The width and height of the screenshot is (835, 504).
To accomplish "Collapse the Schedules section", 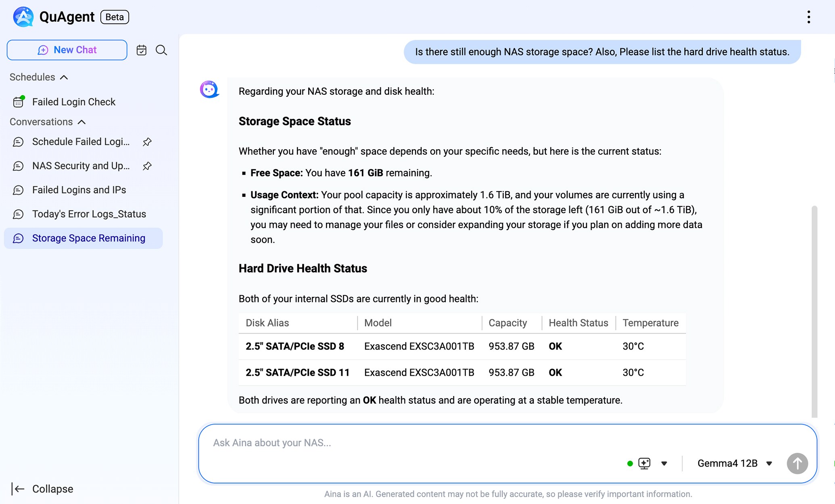I will point(64,77).
